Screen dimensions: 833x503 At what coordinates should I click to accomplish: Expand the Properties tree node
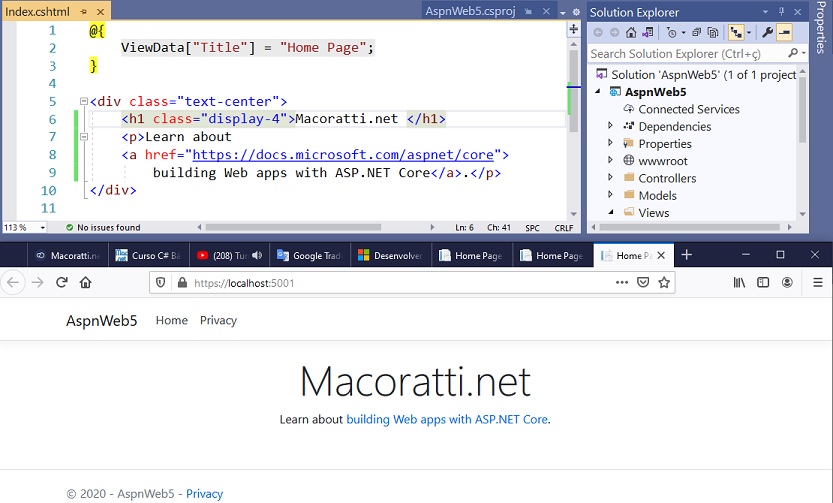click(x=610, y=143)
